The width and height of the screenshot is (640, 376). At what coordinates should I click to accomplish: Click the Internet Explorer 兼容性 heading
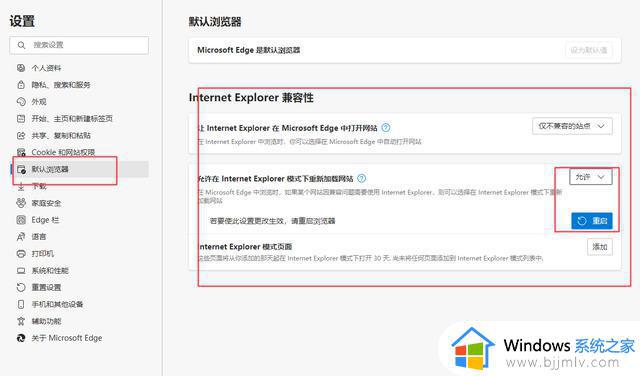(251, 98)
